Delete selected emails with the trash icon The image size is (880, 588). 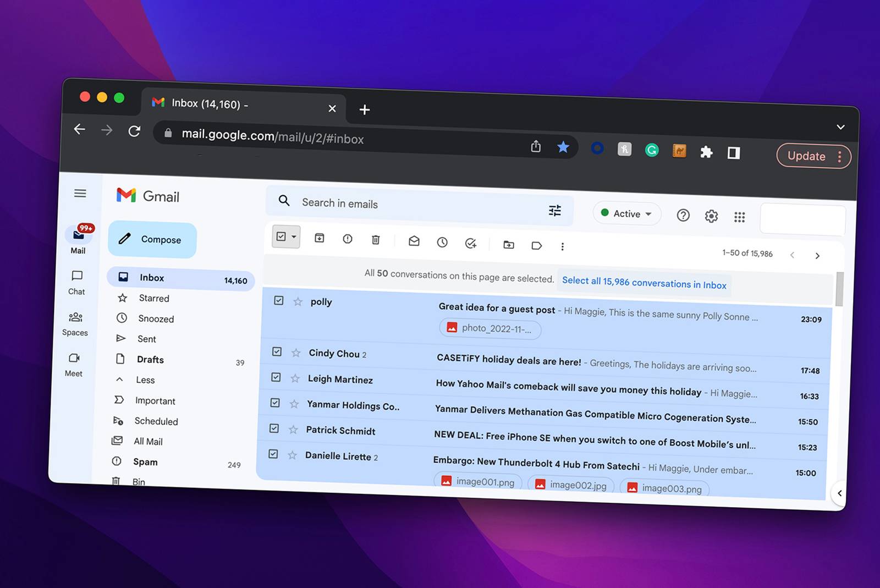(x=376, y=240)
